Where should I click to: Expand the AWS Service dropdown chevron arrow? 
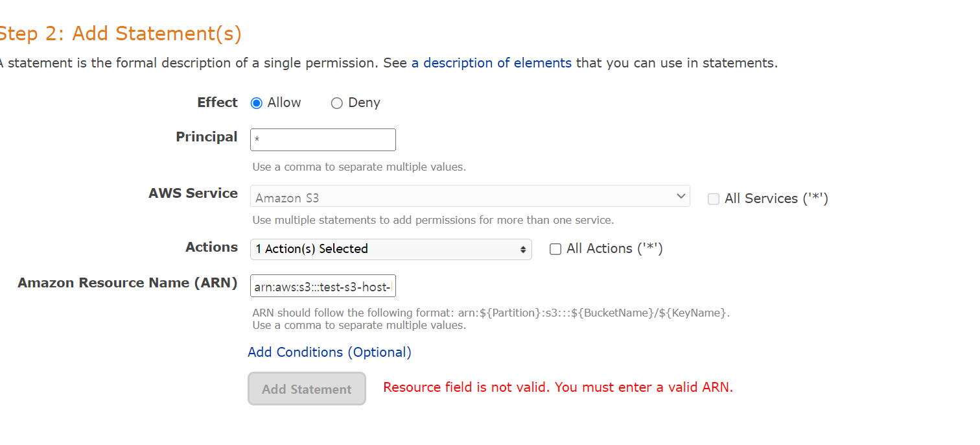click(x=681, y=196)
